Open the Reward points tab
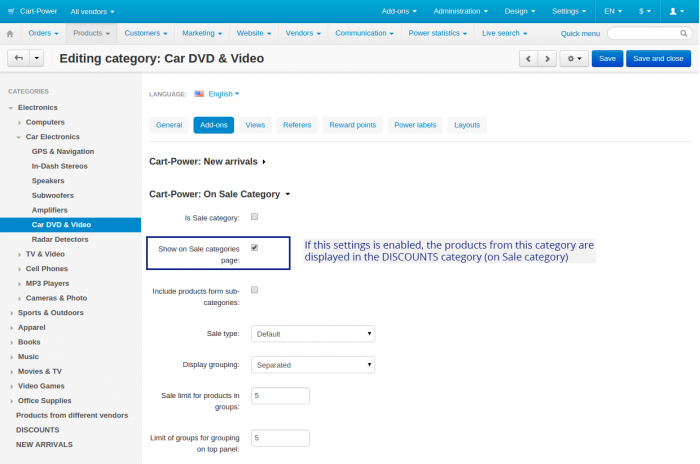 (353, 125)
